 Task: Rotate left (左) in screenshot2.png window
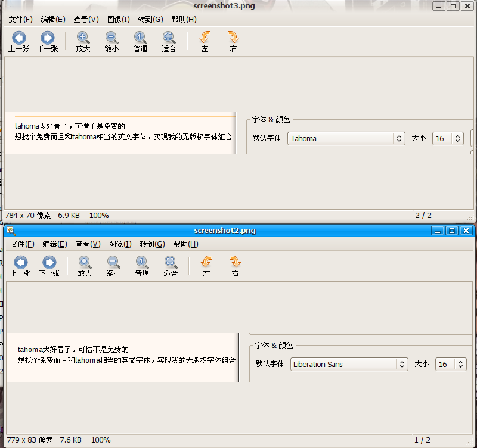(x=206, y=266)
